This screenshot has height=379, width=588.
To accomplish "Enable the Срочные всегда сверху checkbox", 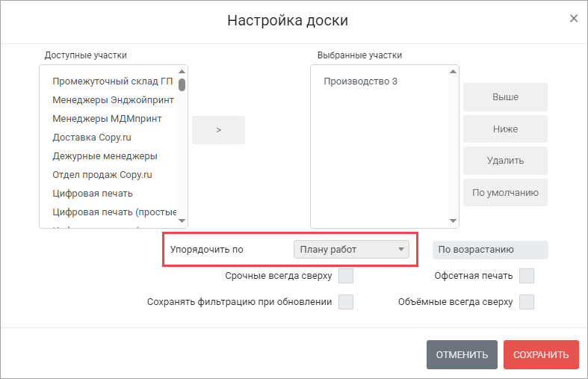I will (x=345, y=277).
